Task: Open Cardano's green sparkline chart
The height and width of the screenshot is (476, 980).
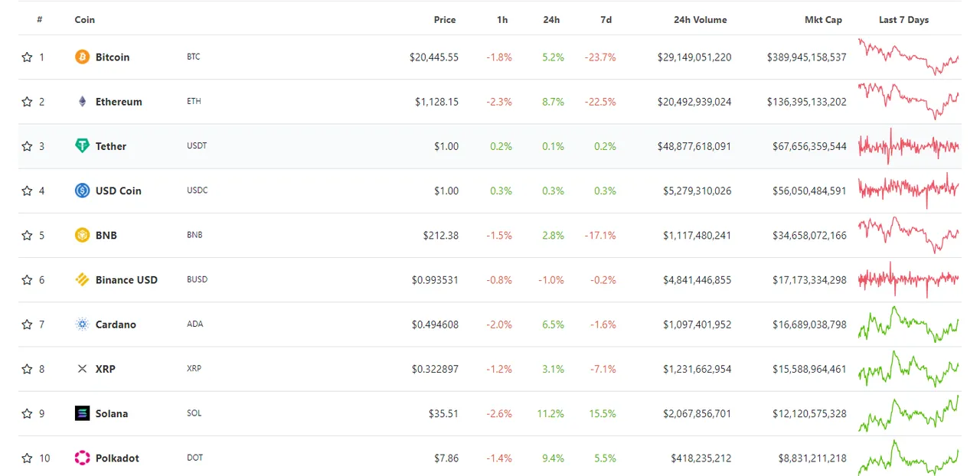Action: (909, 324)
